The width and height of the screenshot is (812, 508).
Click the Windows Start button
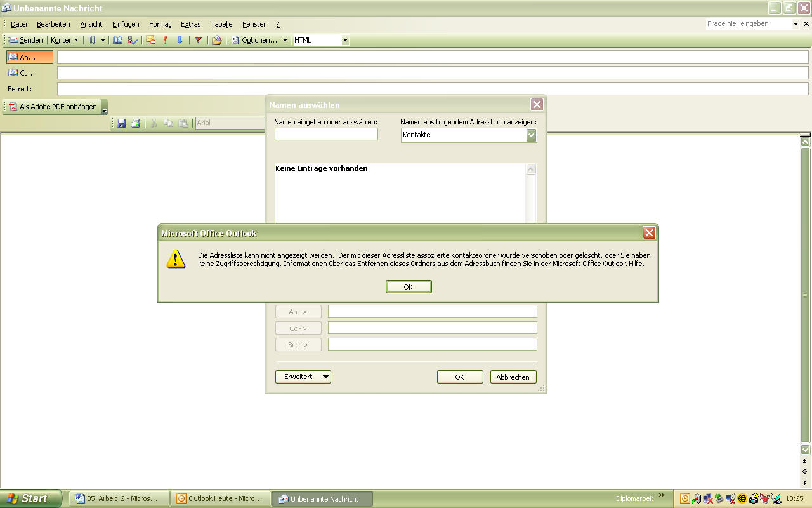[x=30, y=498]
